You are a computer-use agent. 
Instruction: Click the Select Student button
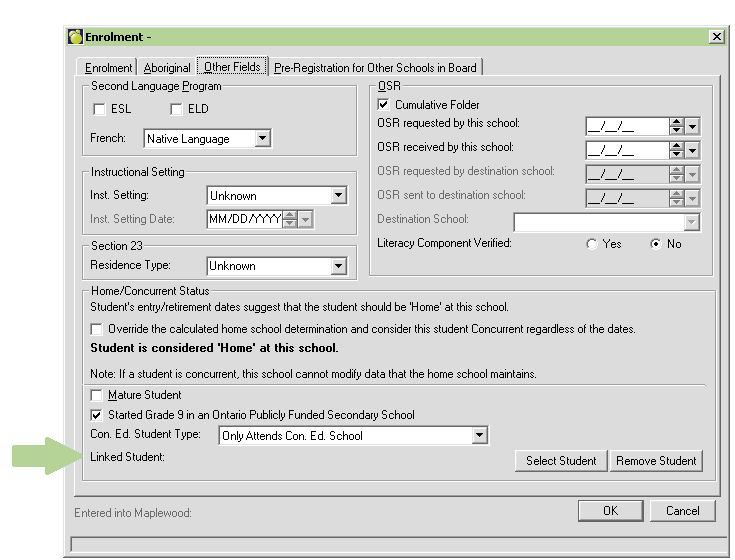tap(561, 461)
